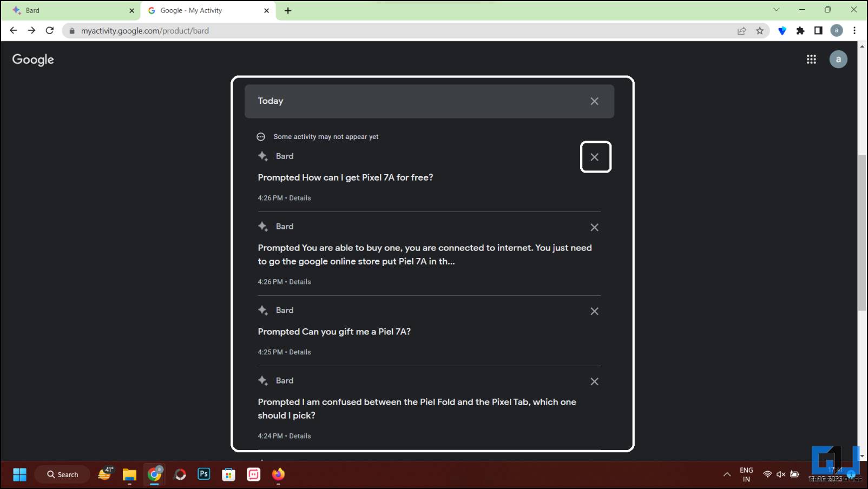Click the page vertical scrollbar thumb
This screenshot has width=868, height=489.
(x=862, y=233)
